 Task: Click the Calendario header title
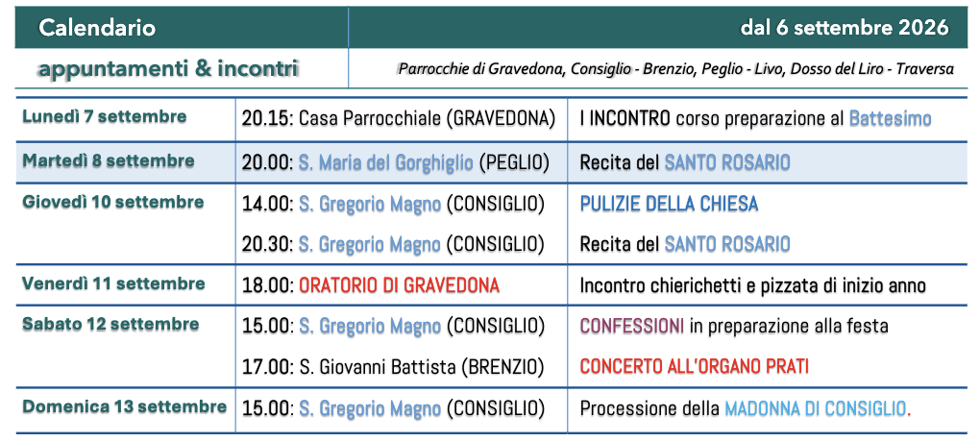[x=97, y=28]
